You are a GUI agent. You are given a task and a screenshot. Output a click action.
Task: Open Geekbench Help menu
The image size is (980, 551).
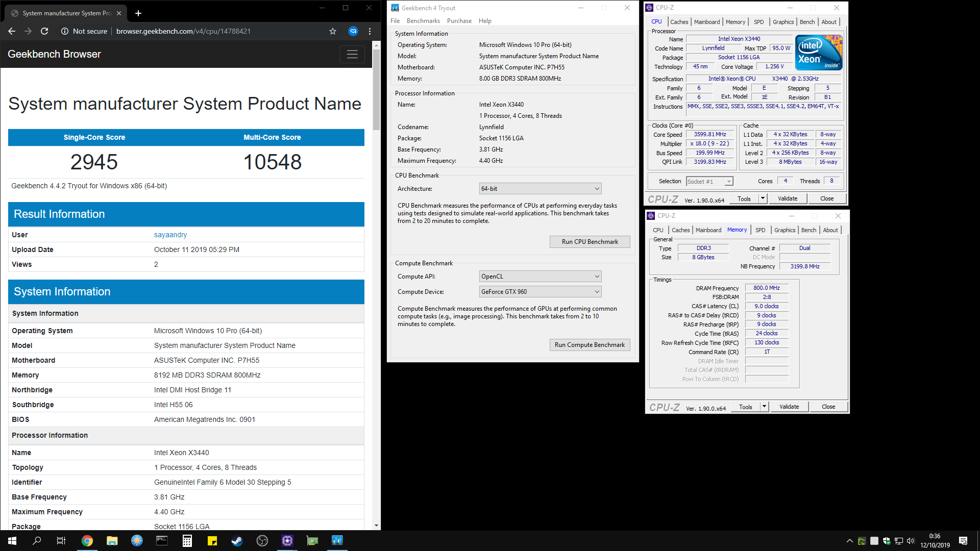pos(485,21)
